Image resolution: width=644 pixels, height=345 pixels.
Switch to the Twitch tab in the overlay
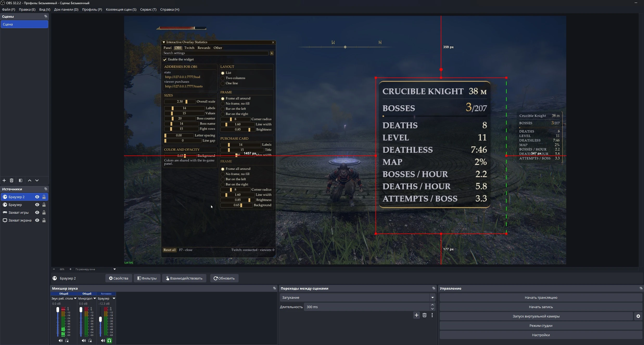point(189,48)
